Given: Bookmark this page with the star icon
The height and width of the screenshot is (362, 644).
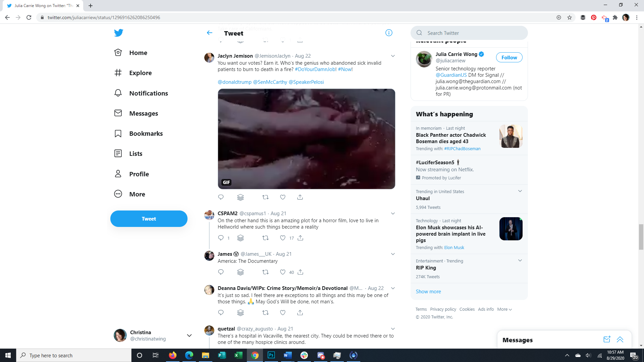Looking at the screenshot, I should click(x=570, y=17).
